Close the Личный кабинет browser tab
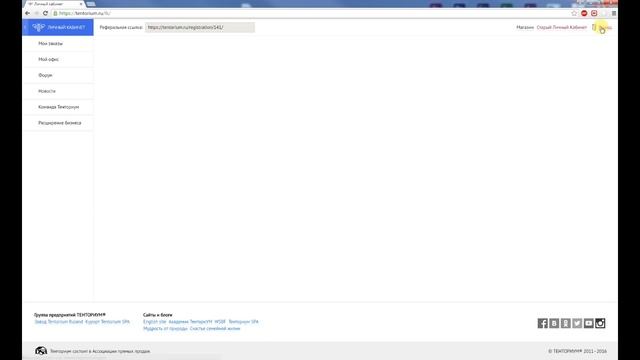Viewport: 640px width, 360px height. click(81, 4)
